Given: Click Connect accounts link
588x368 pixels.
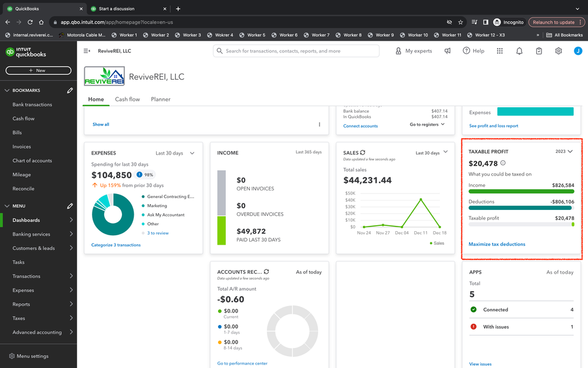Looking at the screenshot, I should [x=361, y=126].
